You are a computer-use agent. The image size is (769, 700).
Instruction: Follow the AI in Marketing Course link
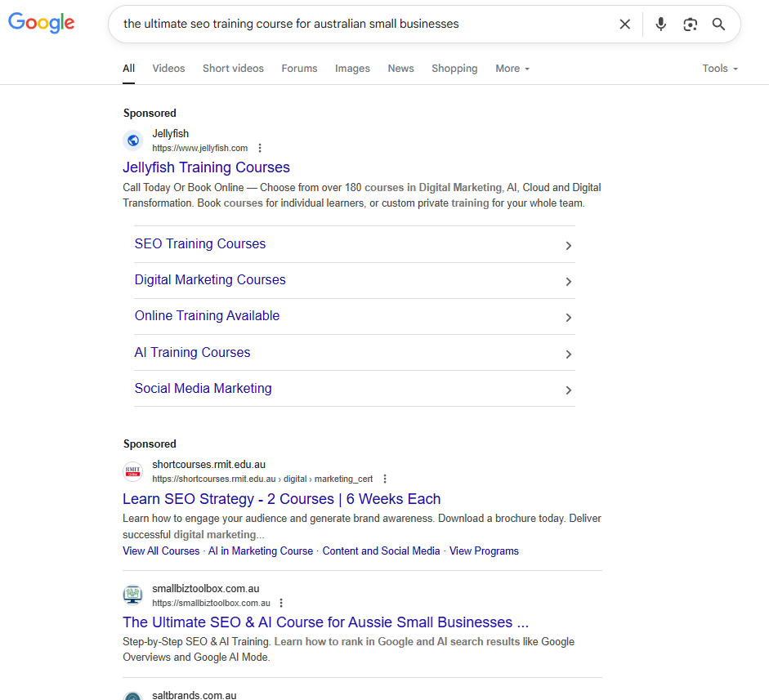(x=261, y=551)
